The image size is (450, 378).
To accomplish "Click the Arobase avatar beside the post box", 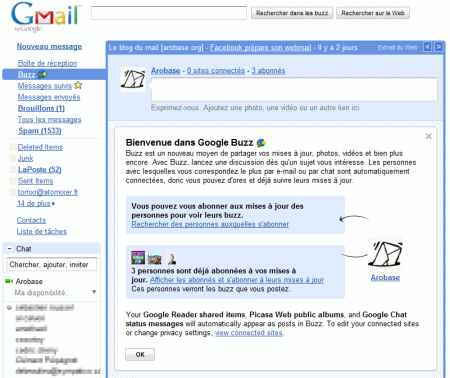I will [133, 80].
